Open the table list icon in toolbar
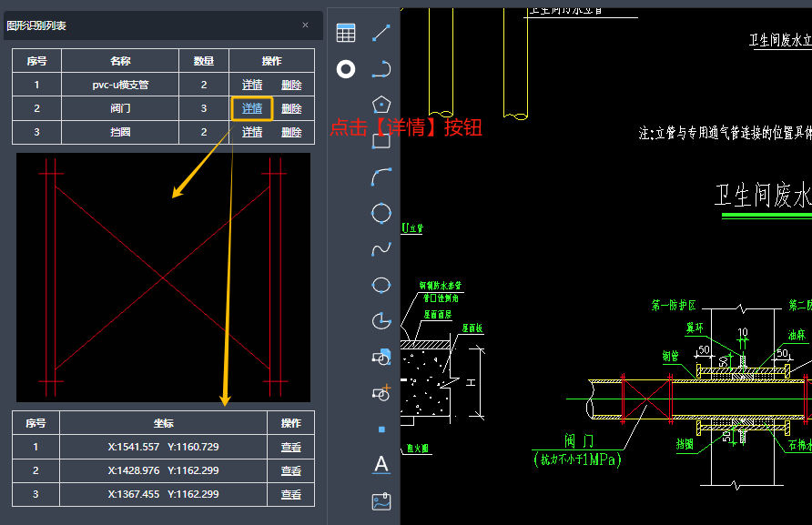The height and width of the screenshot is (525, 812). pos(346,33)
